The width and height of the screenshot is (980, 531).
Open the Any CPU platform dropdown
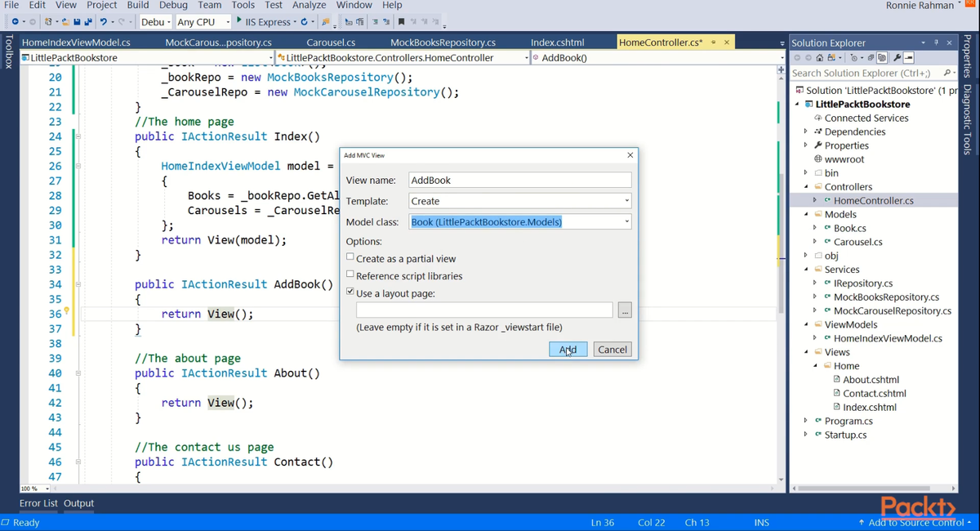coord(203,22)
